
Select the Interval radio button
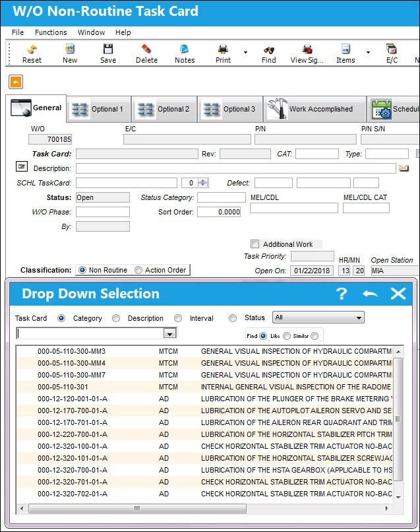[233, 318]
